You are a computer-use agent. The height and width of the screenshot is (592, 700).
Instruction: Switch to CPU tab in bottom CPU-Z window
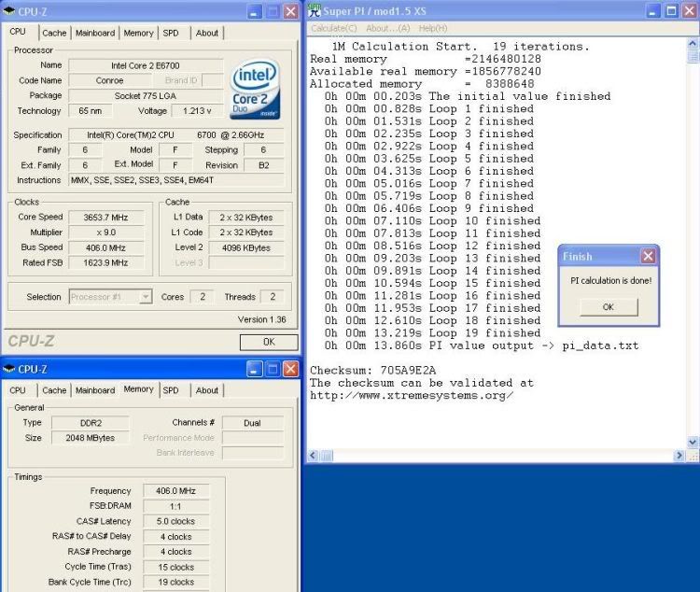point(18,390)
